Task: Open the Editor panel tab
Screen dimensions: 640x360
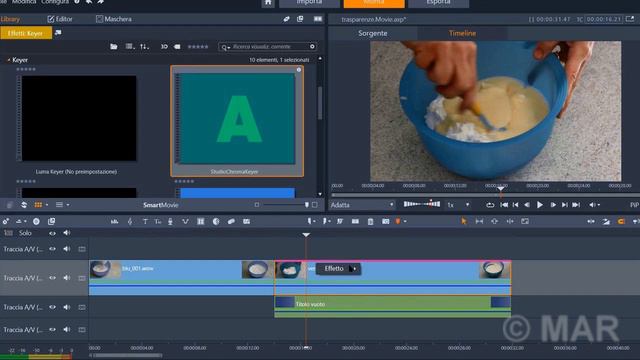Action: [60, 19]
